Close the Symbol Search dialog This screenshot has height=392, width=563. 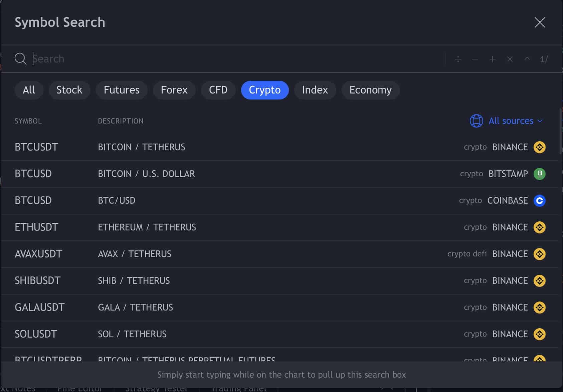[540, 22]
